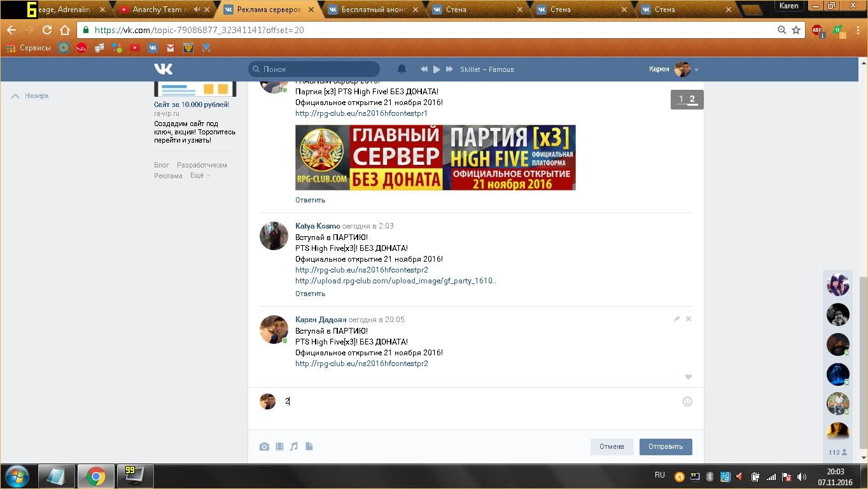Edit Карен Дадоян's post with pencil icon

tap(676, 319)
